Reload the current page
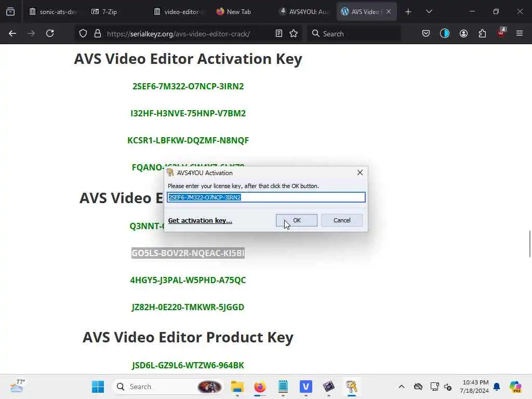Image resolution: width=532 pixels, height=399 pixels. (x=50, y=34)
